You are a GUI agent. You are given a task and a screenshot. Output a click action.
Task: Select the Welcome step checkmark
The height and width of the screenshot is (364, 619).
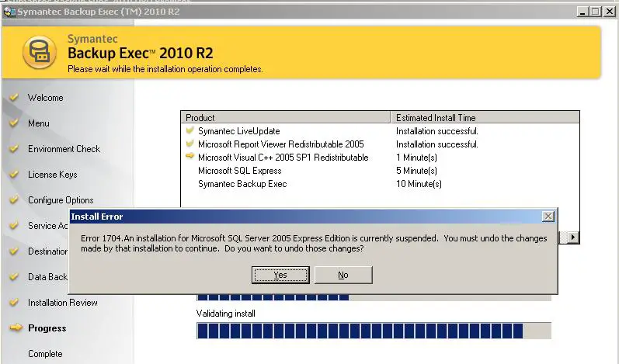tap(14, 97)
